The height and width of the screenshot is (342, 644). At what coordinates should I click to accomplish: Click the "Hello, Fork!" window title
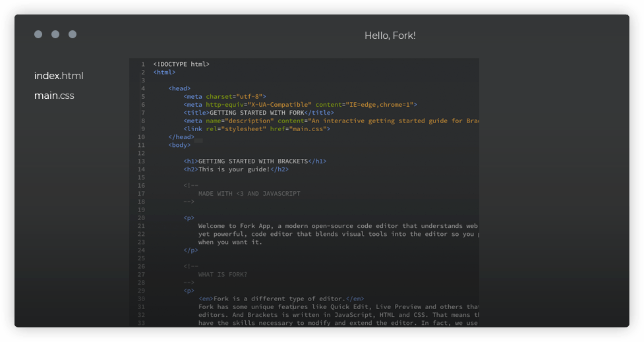[390, 36]
